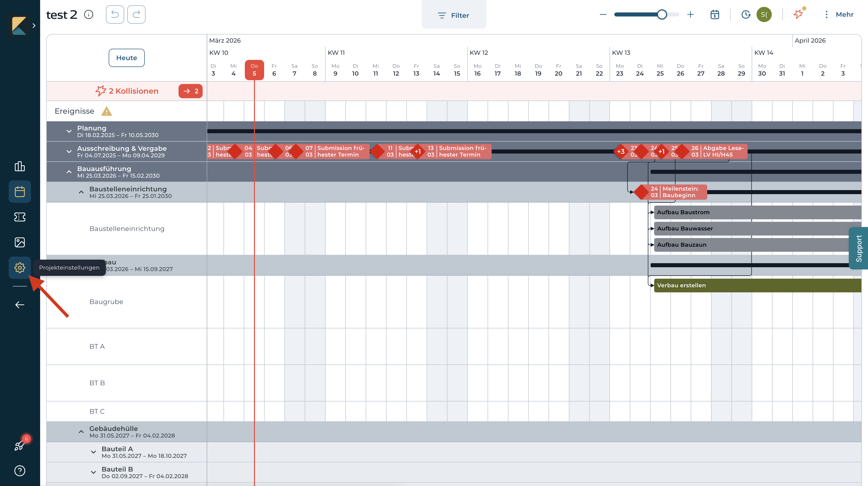The image size is (868, 486).
Task: Open the collisions star icon in top bar
Action: [x=798, y=14]
